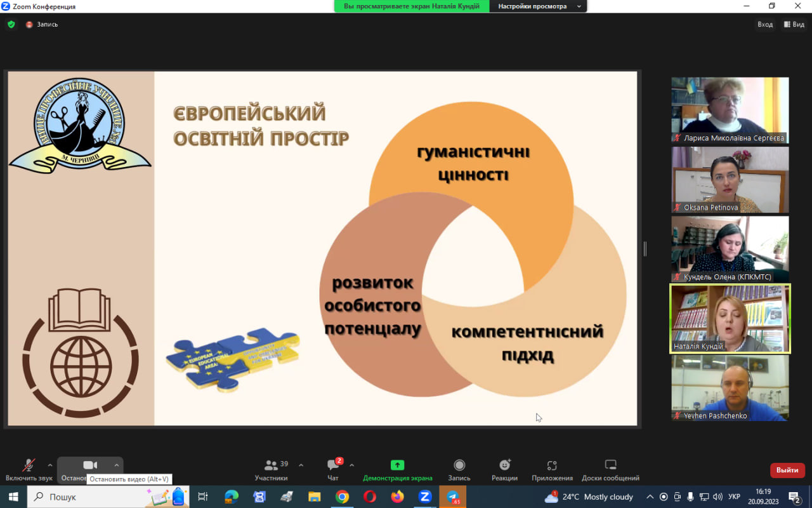Open Доски сообщений whiteboards
Image resolution: width=812 pixels, height=508 pixels.
click(x=610, y=470)
